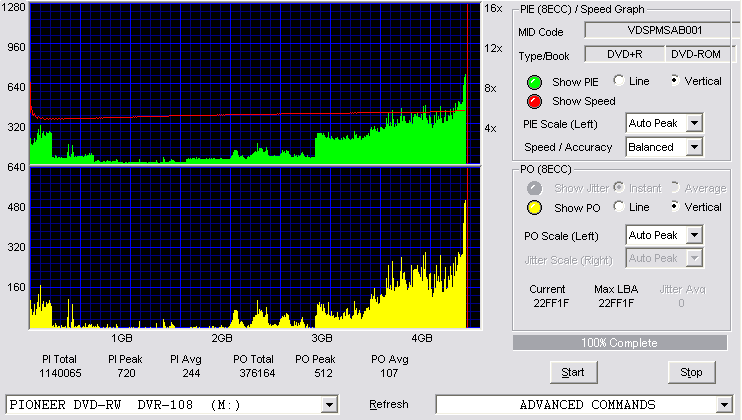Open Speed / Accuracy Balanced dropdown

(694, 147)
